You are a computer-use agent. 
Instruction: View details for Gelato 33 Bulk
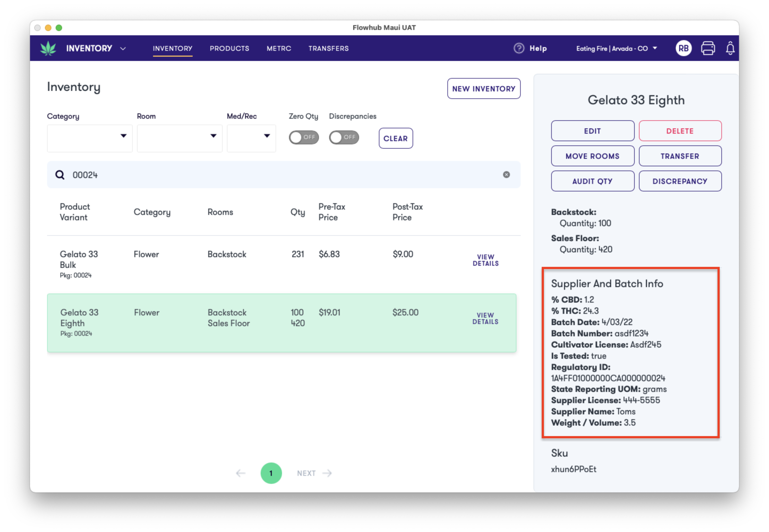coord(485,260)
